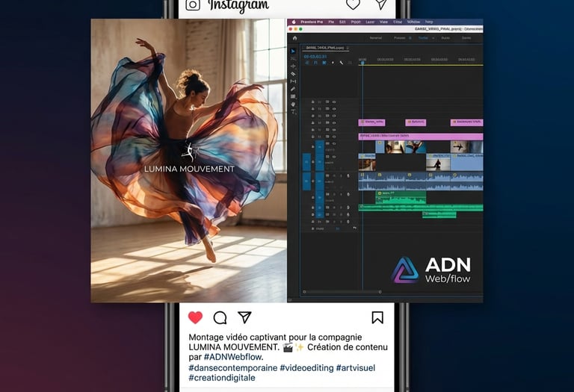Click the timeline zoom scrollbar at bottom
The image size is (574, 392).
pos(342,292)
